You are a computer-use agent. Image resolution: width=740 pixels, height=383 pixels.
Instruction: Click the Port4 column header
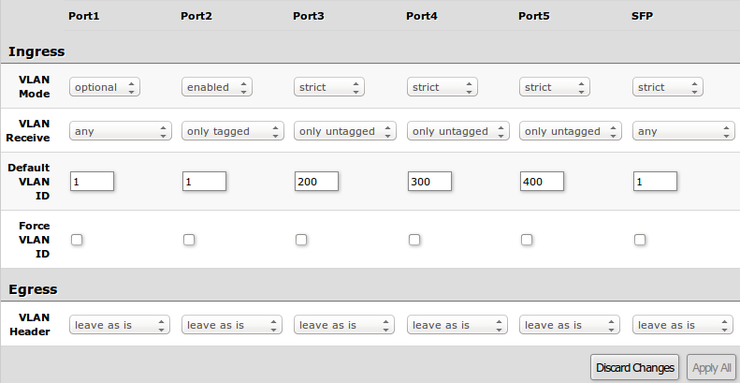point(422,16)
